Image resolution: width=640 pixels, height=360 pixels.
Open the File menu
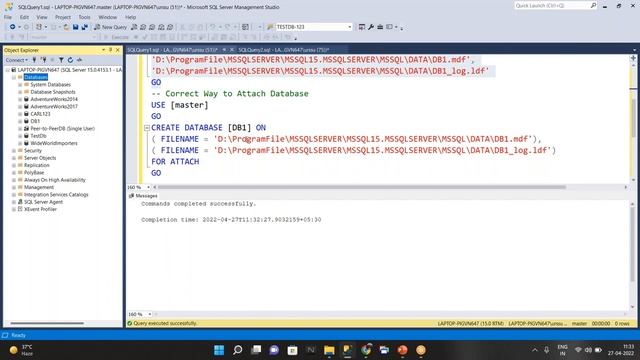[8, 17]
